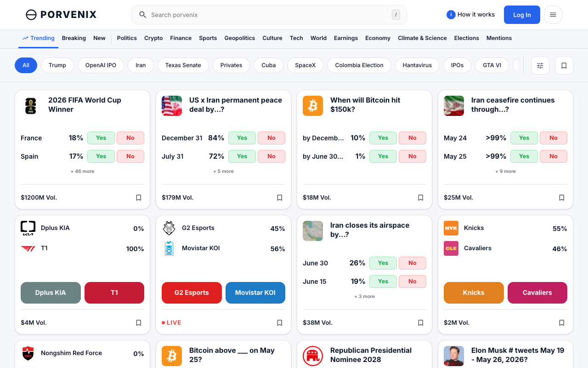The height and width of the screenshot is (368, 588).
Task: Click the Iran airspace map thumbnail
Action: pos(313,231)
